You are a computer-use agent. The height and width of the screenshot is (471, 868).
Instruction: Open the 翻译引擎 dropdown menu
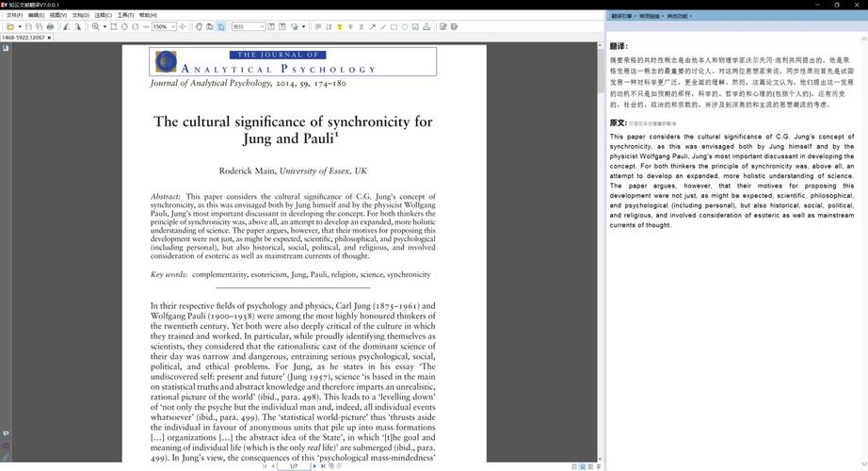[623, 16]
